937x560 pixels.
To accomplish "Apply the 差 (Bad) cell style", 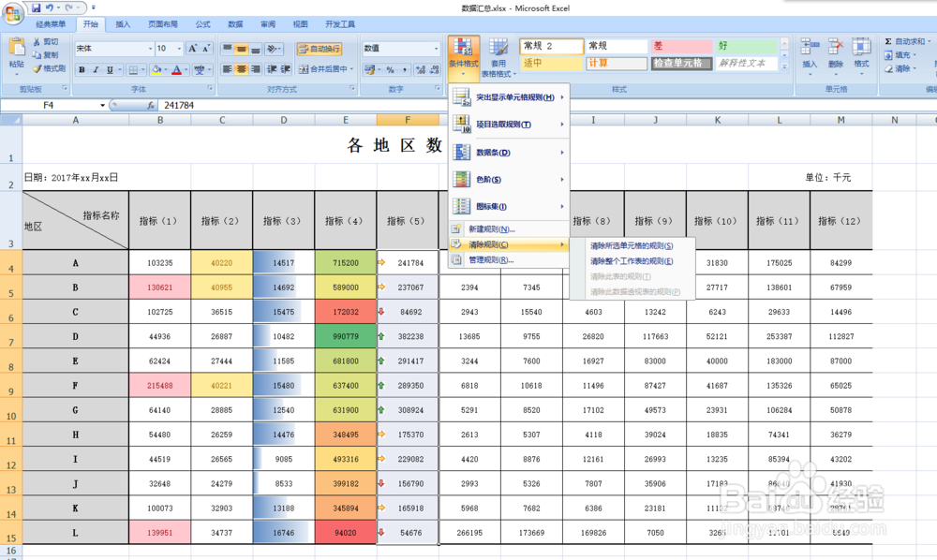I will (680, 46).
